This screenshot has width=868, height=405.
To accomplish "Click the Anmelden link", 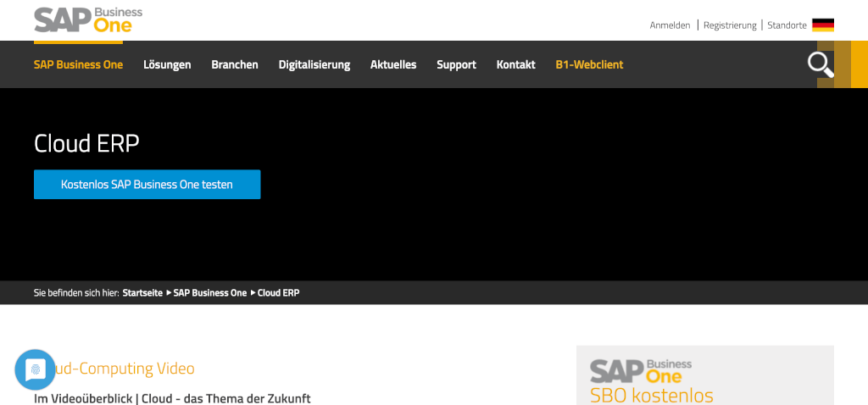I will pyautogui.click(x=670, y=25).
